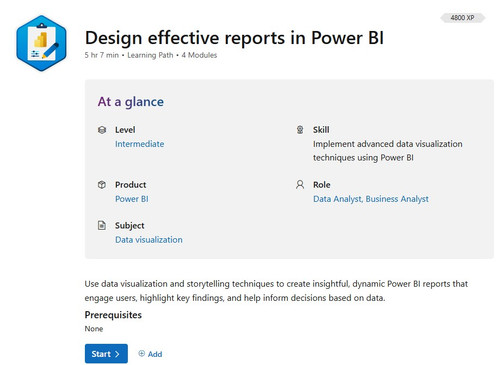This screenshot has width=500, height=365.
Task: Click the plus circle icon beside Add
Action: coord(142,353)
